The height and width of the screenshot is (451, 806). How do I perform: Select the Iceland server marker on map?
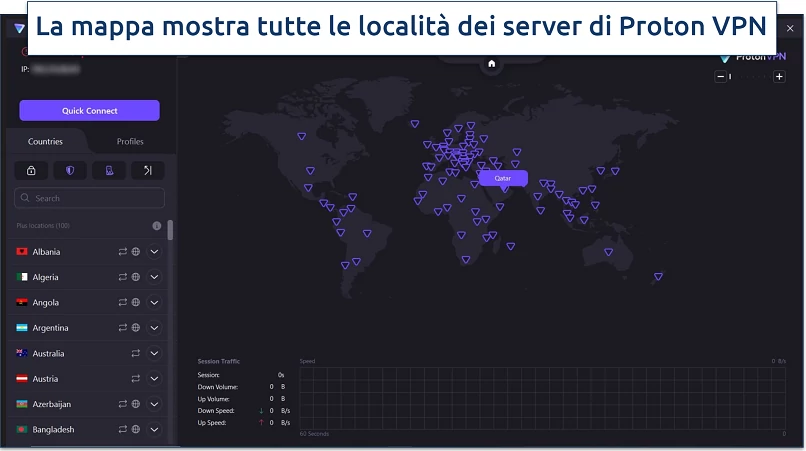click(415, 124)
